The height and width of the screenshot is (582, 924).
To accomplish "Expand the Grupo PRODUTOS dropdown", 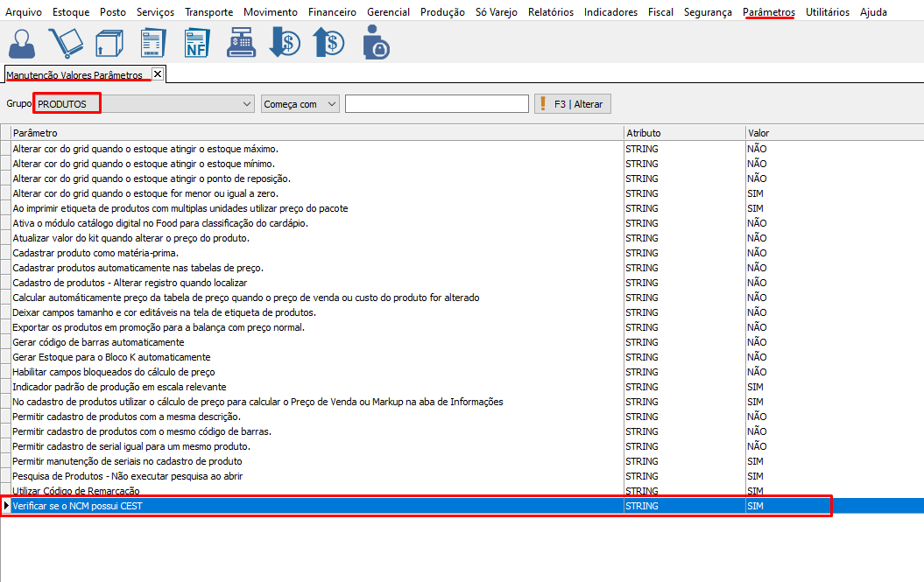I will pyautogui.click(x=246, y=104).
